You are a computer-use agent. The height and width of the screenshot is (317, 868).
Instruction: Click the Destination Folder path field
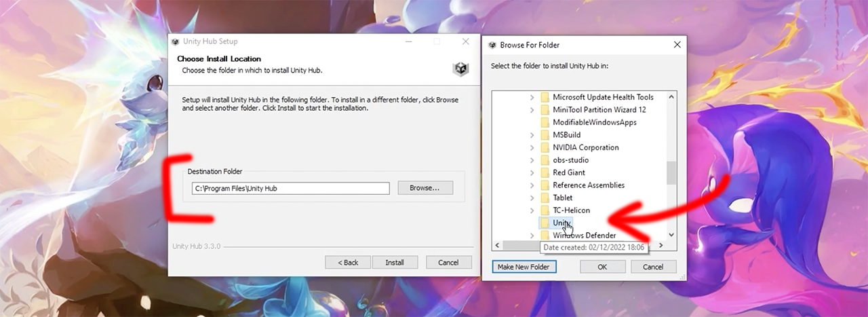pyautogui.click(x=290, y=188)
